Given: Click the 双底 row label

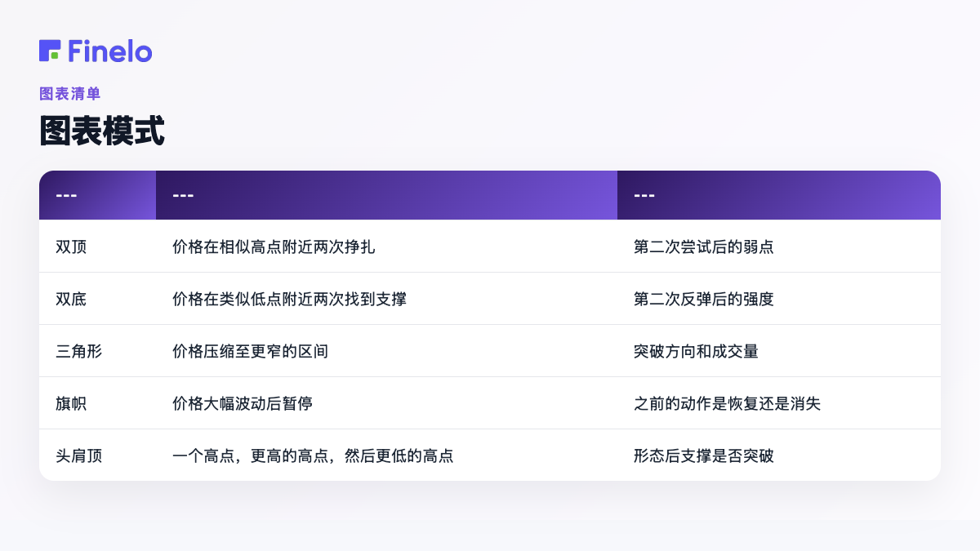Looking at the screenshot, I should (71, 299).
